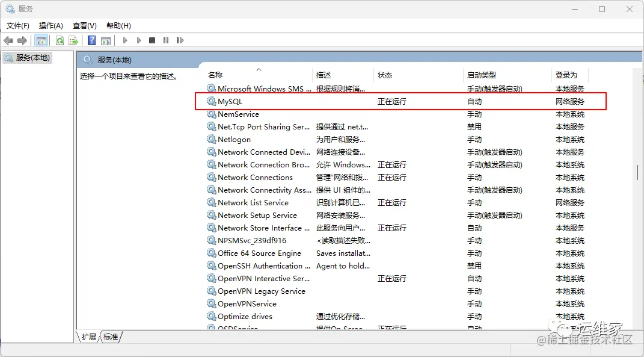The width and height of the screenshot is (644, 357).
Task: Select the Network Connections service name
Action: [255, 177]
